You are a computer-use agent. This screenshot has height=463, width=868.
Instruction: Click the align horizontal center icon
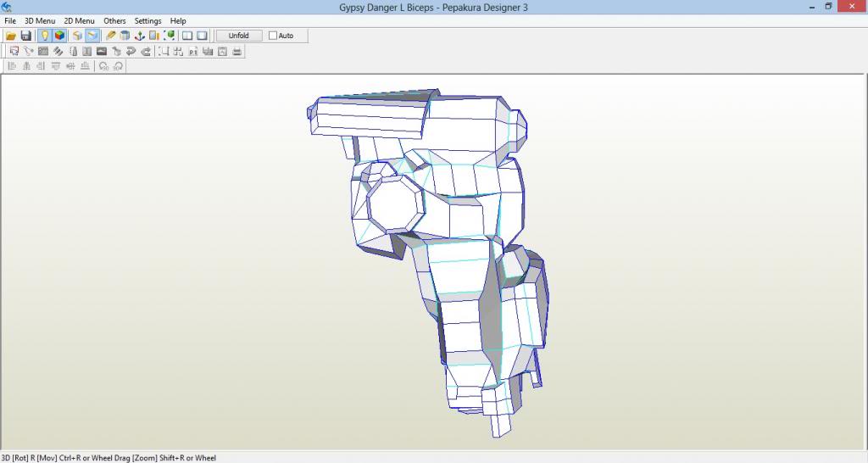pos(26,66)
